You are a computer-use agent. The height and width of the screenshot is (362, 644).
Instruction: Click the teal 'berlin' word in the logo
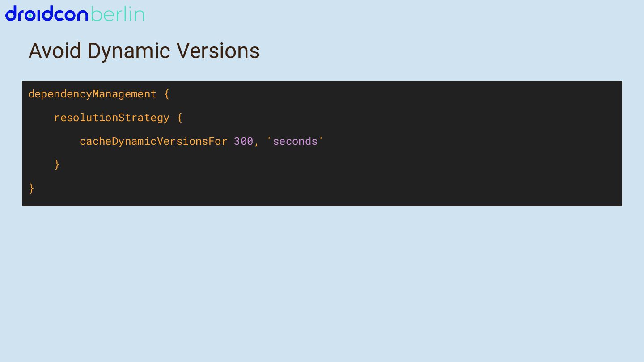117,14
